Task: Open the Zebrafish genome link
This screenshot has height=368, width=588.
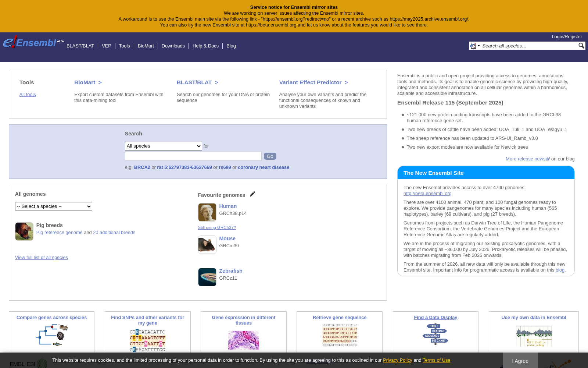Action: click(231, 271)
